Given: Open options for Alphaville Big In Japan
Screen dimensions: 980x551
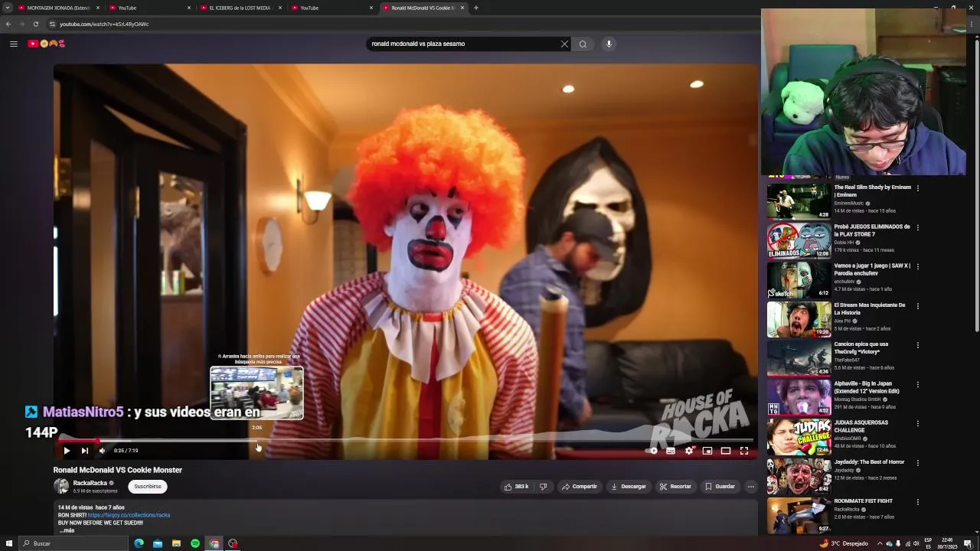Looking at the screenshot, I should [x=918, y=384].
